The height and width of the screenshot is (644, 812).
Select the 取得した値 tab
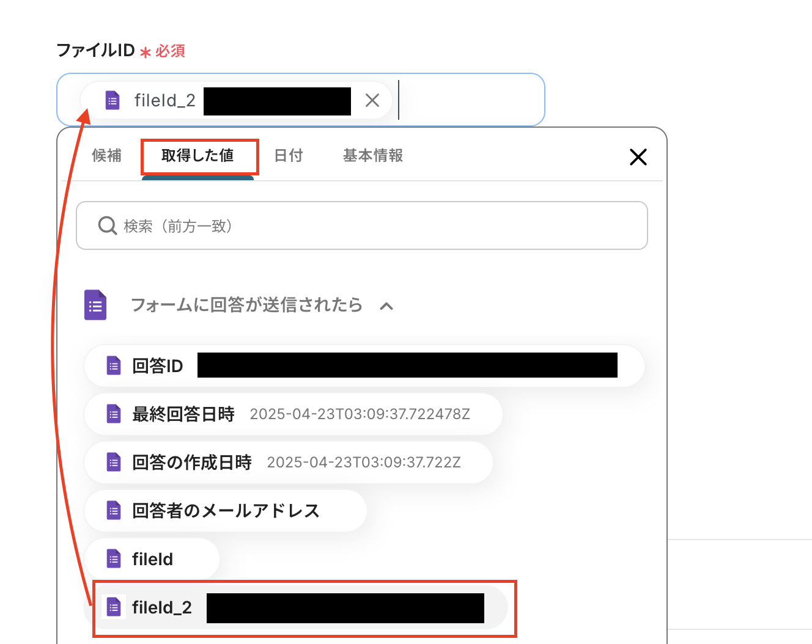[197, 156]
